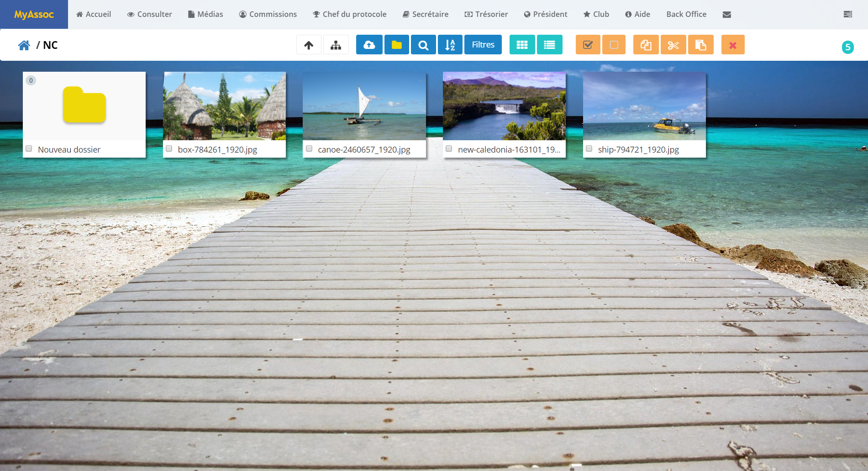Screen dimensions: 868x471
Task: Switch to list view
Action: 550,45
